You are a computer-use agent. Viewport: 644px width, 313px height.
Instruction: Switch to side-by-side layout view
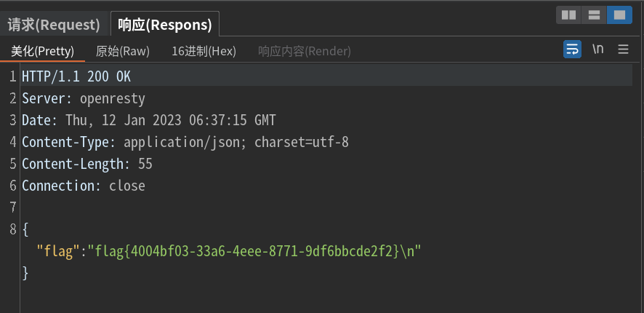coord(569,15)
